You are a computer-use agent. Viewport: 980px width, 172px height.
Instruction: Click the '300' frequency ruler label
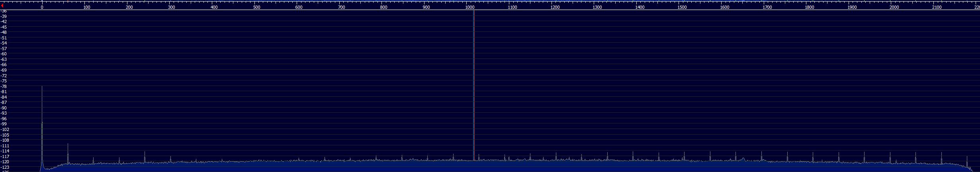click(x=172, y=8)
